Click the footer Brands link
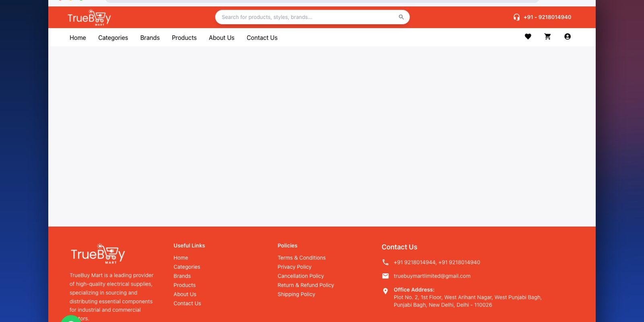This screenshot has height=322, width=644. coord(182,276)
